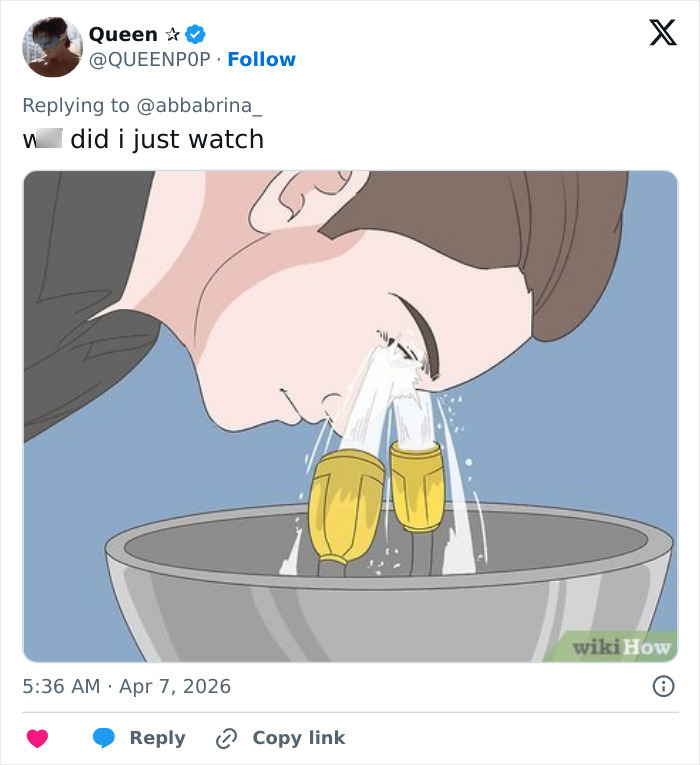
Task: Click the chain link icon
Action: [x=226, y=738]
